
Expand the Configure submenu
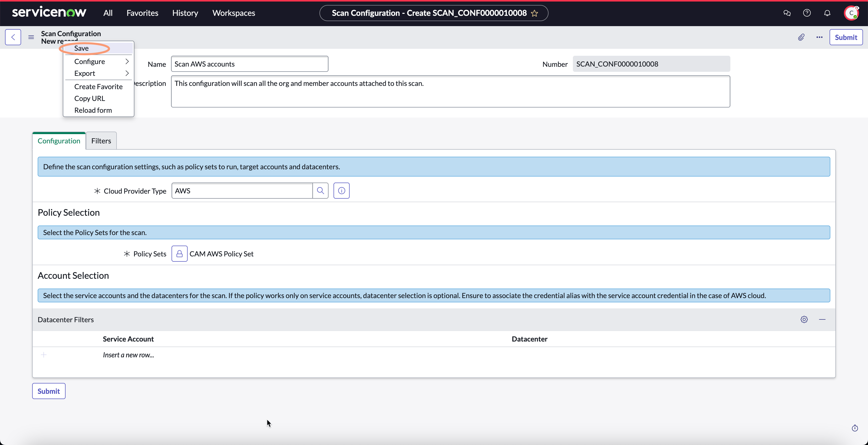[x=98, y=61]
